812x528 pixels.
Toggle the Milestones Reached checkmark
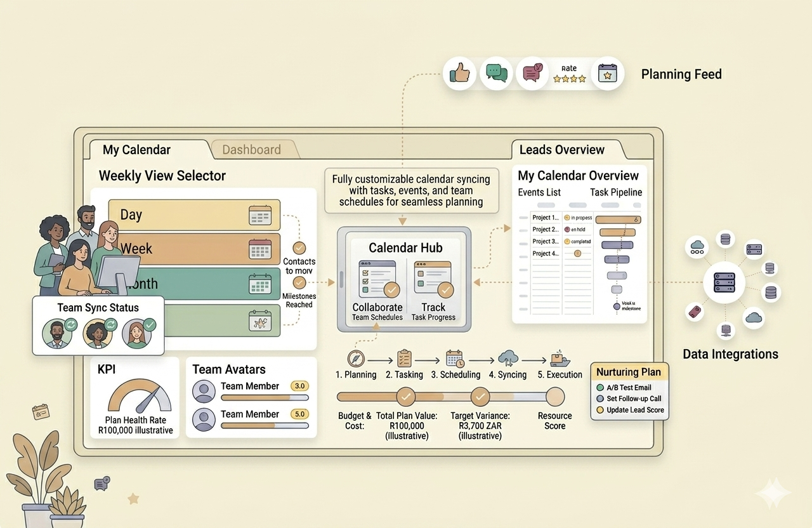pyautogui.click(x=299, y=283)
